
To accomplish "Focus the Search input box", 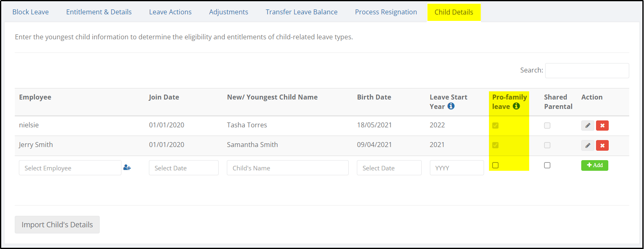I will coord(587,70).
